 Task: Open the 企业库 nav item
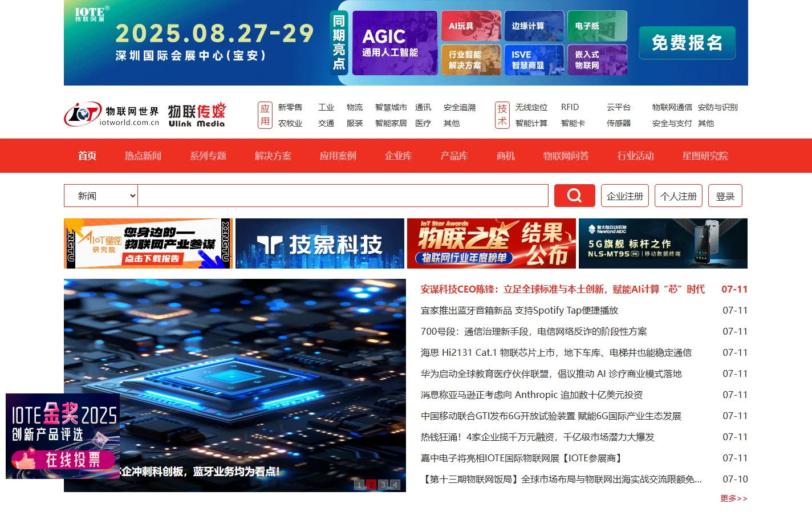(399, 156)
